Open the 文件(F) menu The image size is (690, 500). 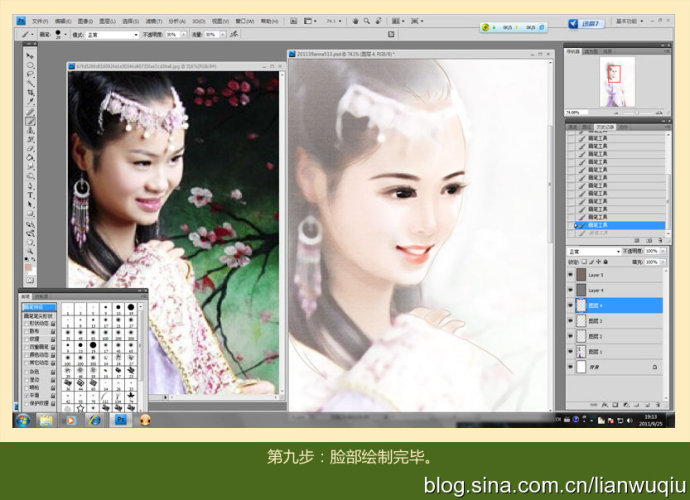click(40, 21)
